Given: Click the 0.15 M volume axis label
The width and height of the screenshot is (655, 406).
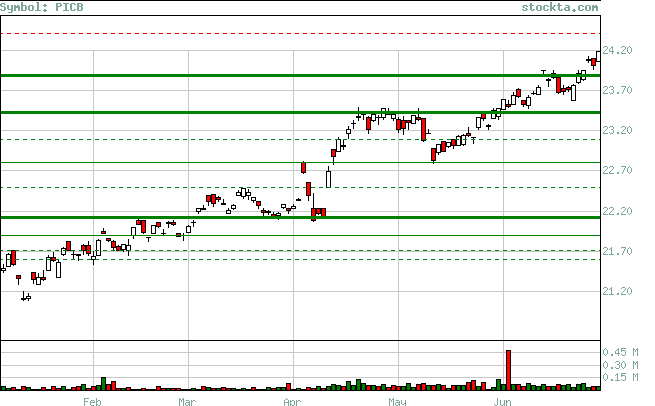Looking at the screenshot, I should (620, 377).
